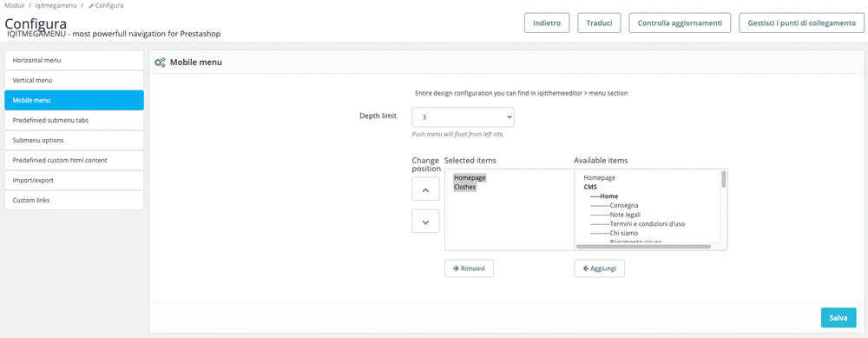Select CMS group in Available items
868x338 pixels.
pos(590,188)
